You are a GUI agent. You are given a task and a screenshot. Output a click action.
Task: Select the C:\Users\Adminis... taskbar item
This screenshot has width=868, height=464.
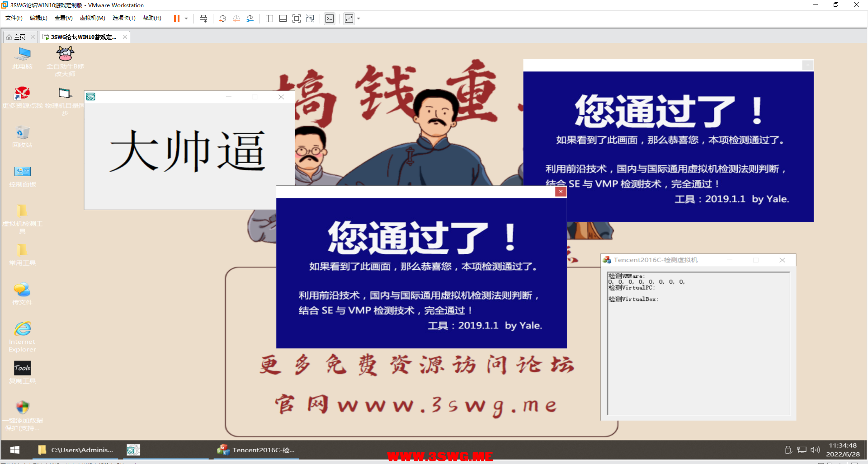tap(76, 450)
